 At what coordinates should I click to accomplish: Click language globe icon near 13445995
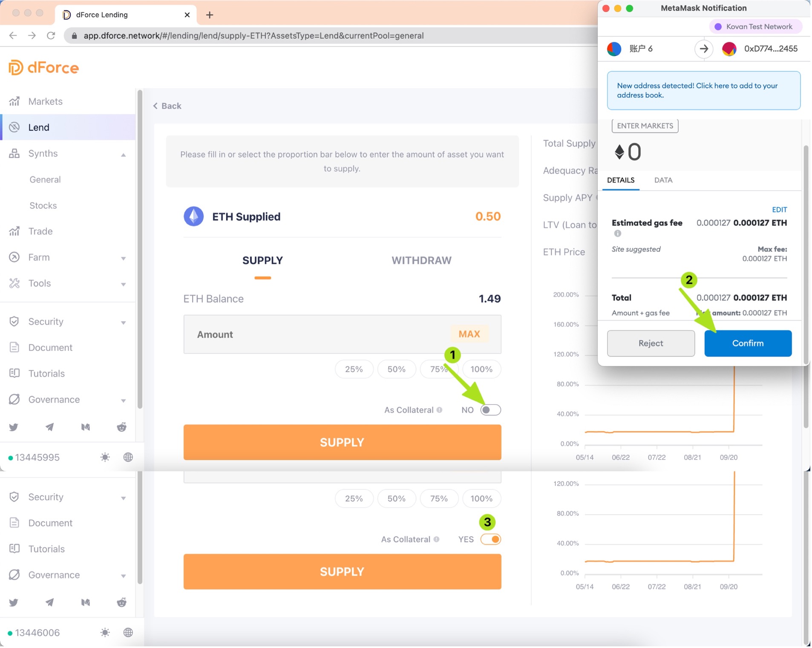[128, 458]
